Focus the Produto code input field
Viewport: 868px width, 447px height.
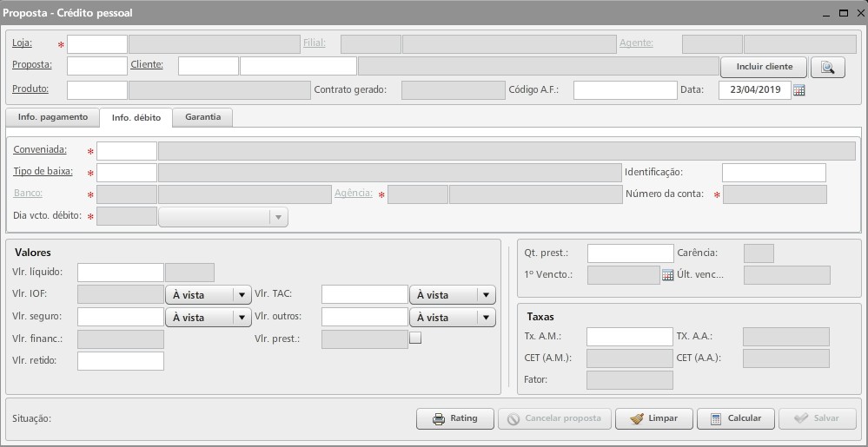[x=97, y=90]
